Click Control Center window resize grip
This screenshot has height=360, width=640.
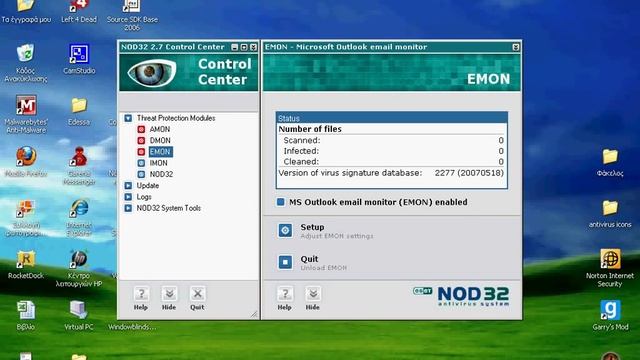tap(254, 314)
